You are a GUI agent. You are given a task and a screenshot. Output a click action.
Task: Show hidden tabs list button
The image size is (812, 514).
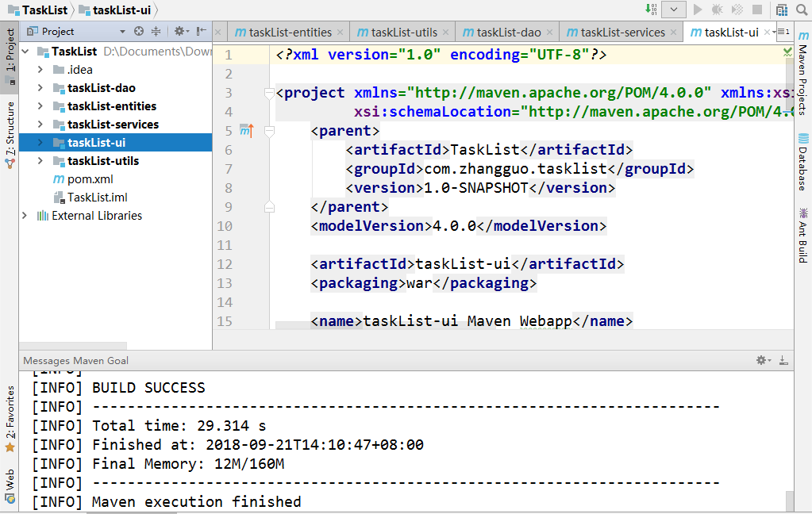click(x=783, y=32)
